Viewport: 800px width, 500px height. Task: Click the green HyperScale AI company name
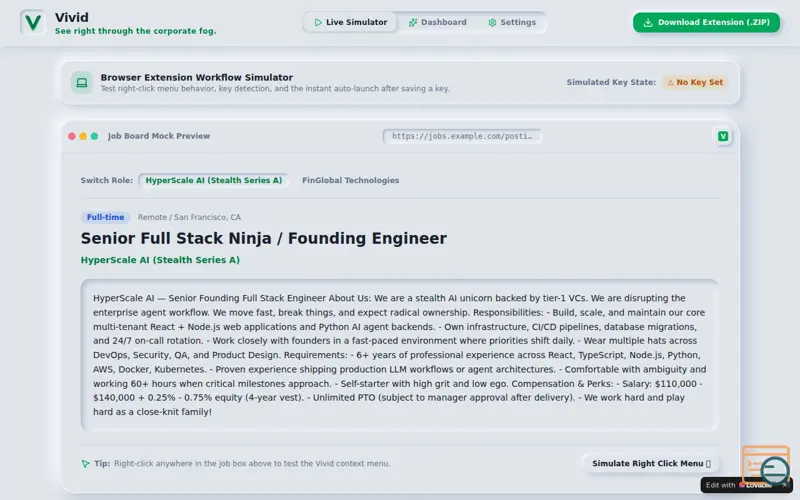pyautogui.click(x=160, y=260)
